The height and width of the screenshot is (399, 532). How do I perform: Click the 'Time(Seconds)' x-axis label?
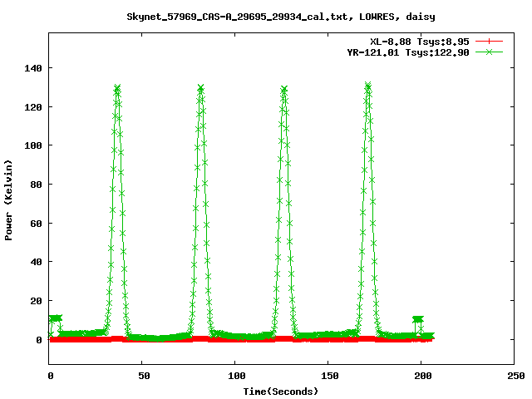pyautogui.click(x=281, y=391)
